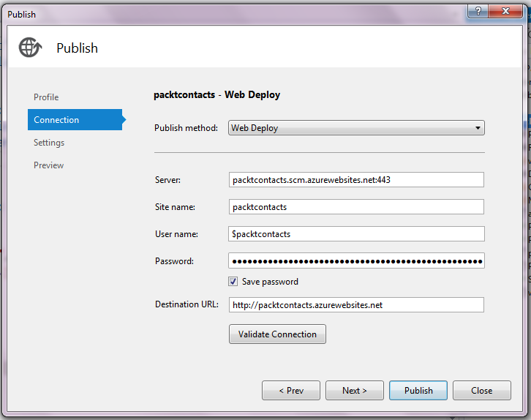Focus the User name field

tap(356, 233)
